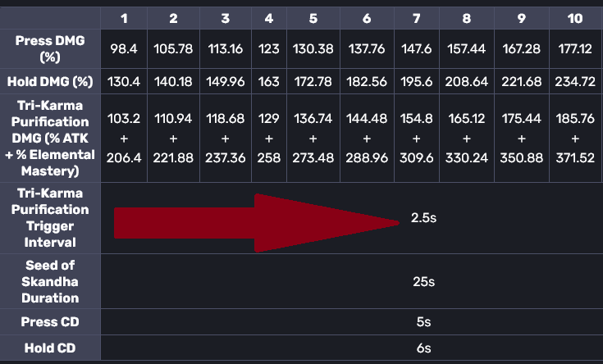This screenshot has height=364, width=603.
Task: Select Hold DMG value 140.18
Action: (173, 81)
